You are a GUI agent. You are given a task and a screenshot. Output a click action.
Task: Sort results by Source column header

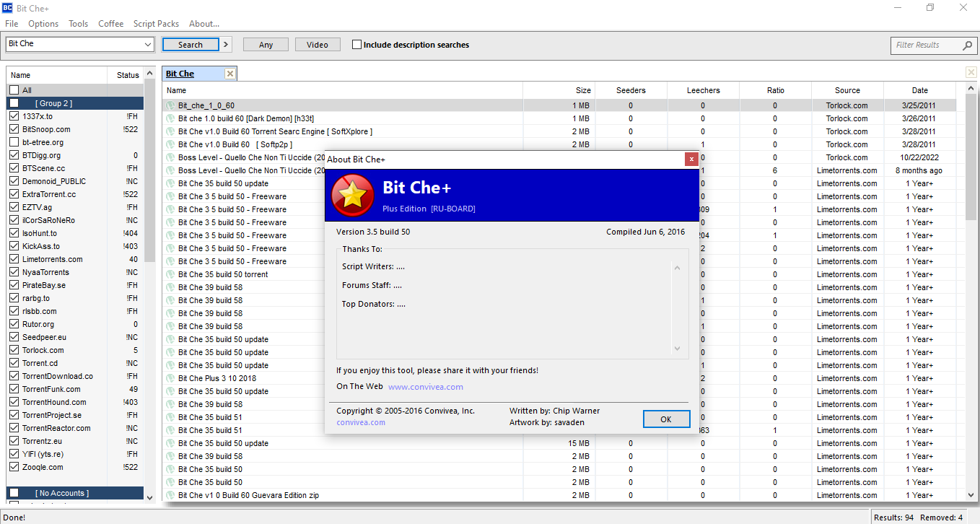[847, 90]
